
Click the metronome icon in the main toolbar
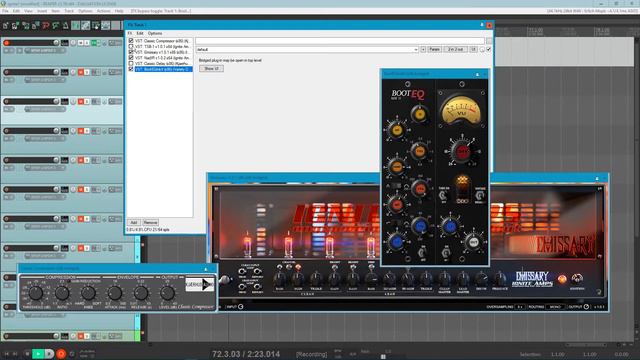point(65,26)
